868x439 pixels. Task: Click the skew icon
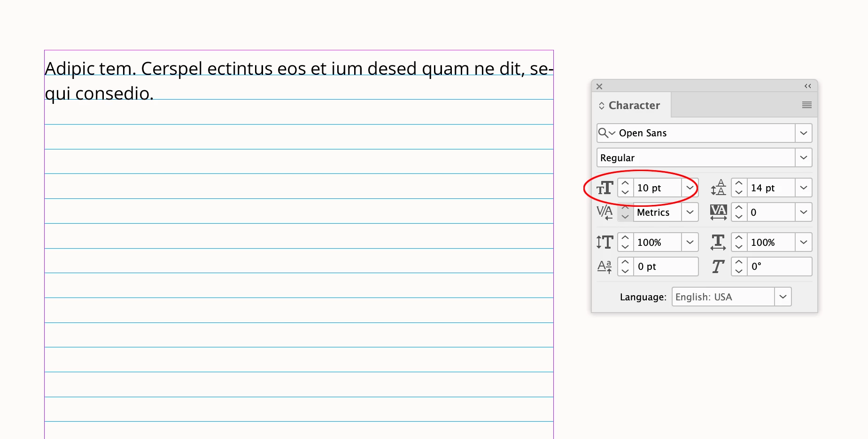tap(718, 267)
